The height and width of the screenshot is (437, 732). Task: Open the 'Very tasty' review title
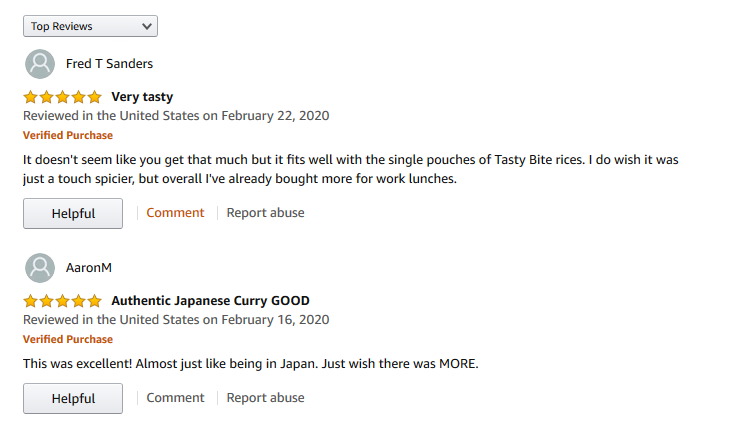[142, 97]
